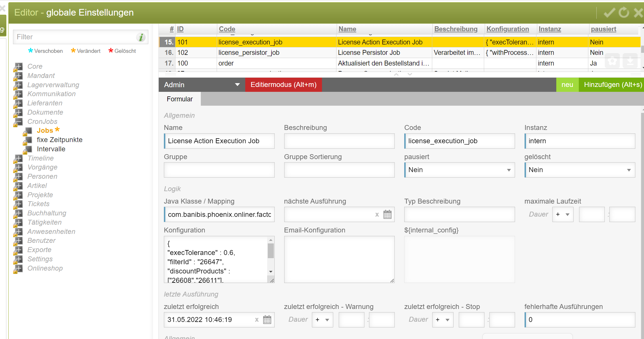Click the Typ Beschreibung field
Image resolution: width=644 pixels, height=339 pixels.
click(x=460, y=214)
